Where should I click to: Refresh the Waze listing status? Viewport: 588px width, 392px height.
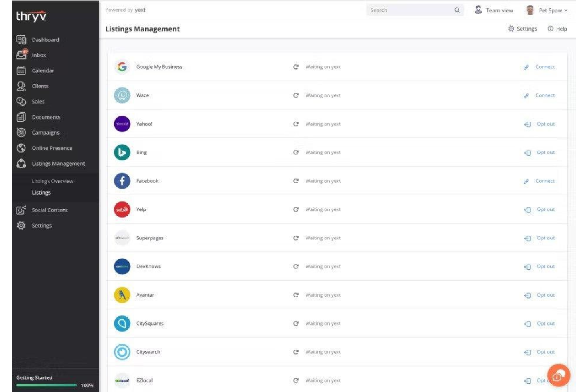click(296, 95)
